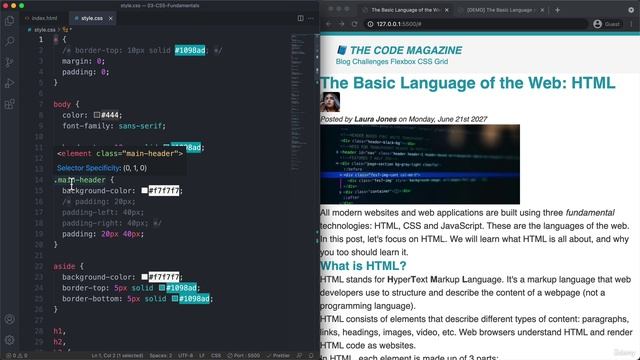The image size is (640, 360).
Task: Close the '(DEMO) The Basic Language' browser tab
Action: pos(542,10)
